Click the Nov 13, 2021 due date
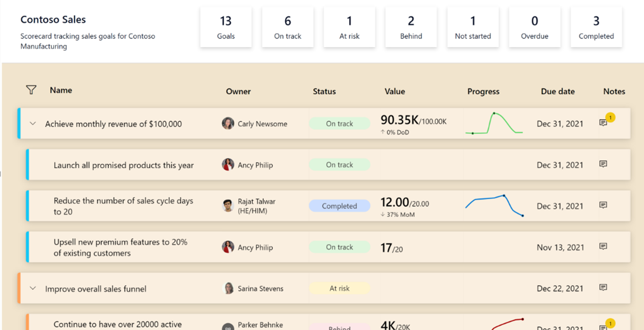This screenshot has width=644, height=330. [560, 247]
